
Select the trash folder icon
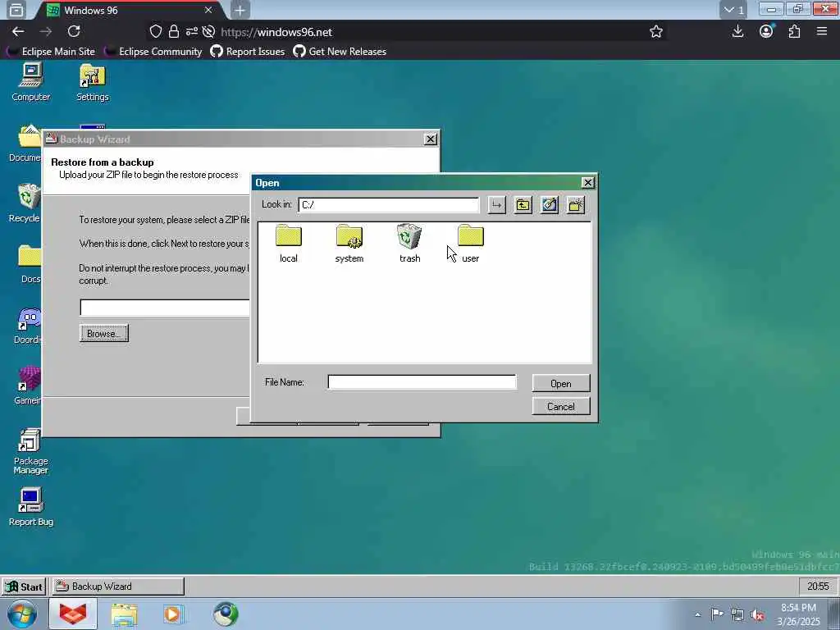pos(410,237)
